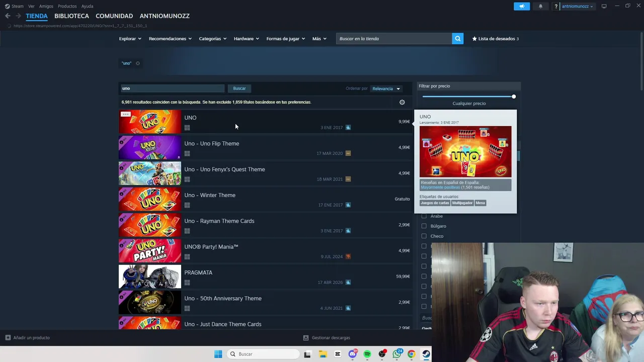Select the TIENDA tab
The height and width of the screenshot is (362, 644).
pos(37,16)
